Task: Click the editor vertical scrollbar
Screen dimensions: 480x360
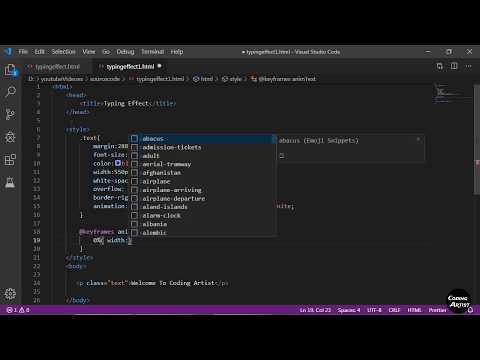Action: pyautogui.click(x=476, y=140)
